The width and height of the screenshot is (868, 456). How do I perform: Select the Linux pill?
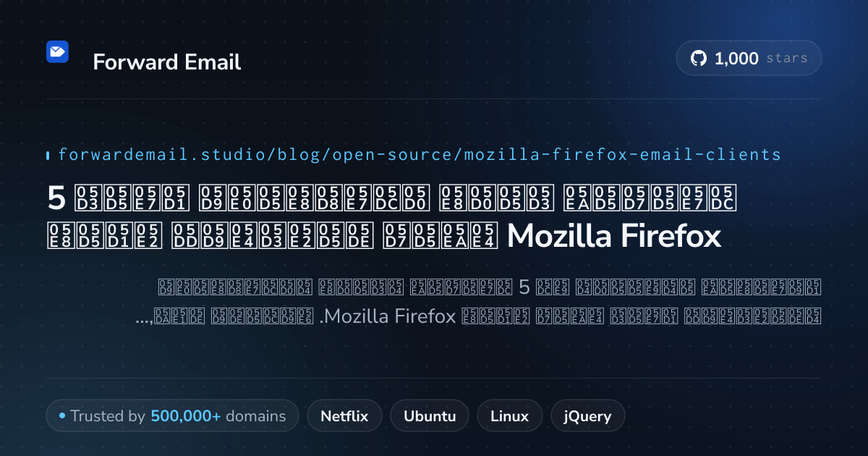pos(510,416)
